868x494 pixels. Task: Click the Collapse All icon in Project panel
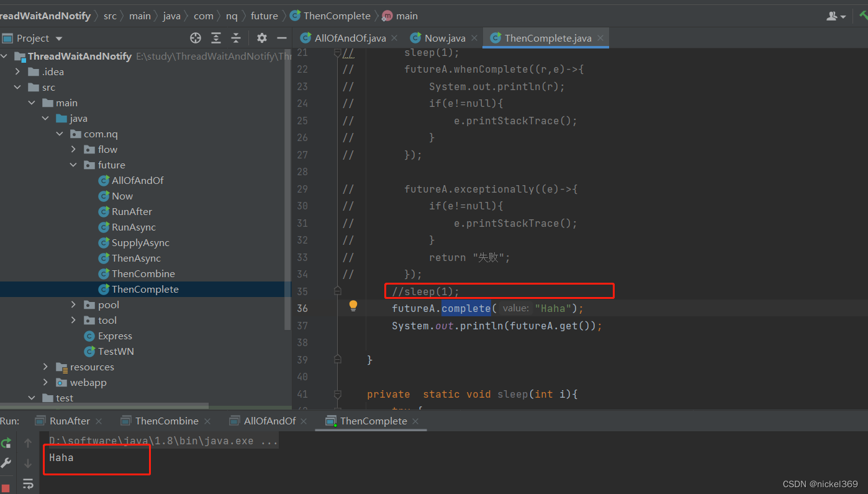pos(236,38)
